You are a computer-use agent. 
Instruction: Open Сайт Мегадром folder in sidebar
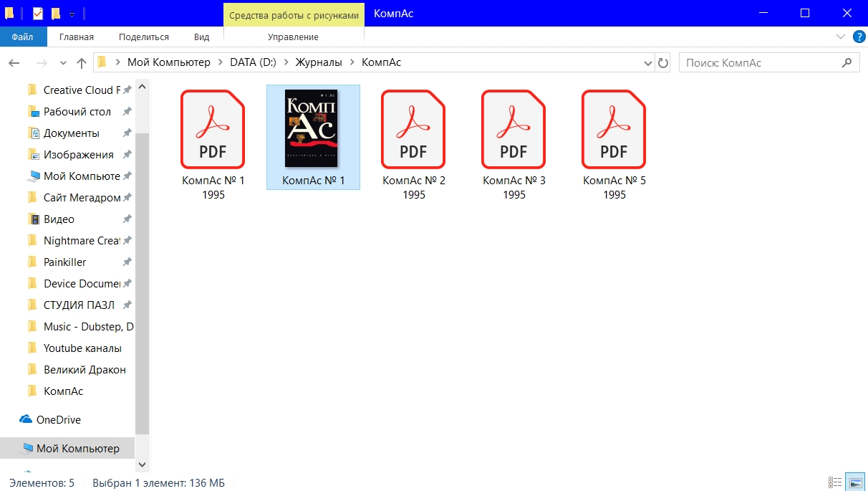pyautogui.click(x=81, y=198)
